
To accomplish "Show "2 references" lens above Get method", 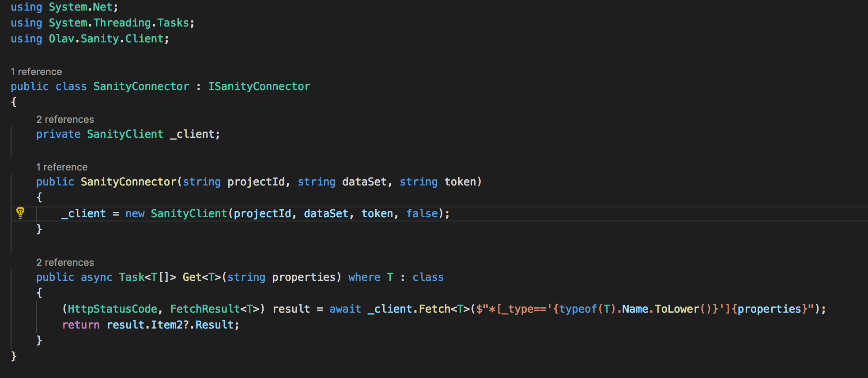I will [x=65, y=262].
